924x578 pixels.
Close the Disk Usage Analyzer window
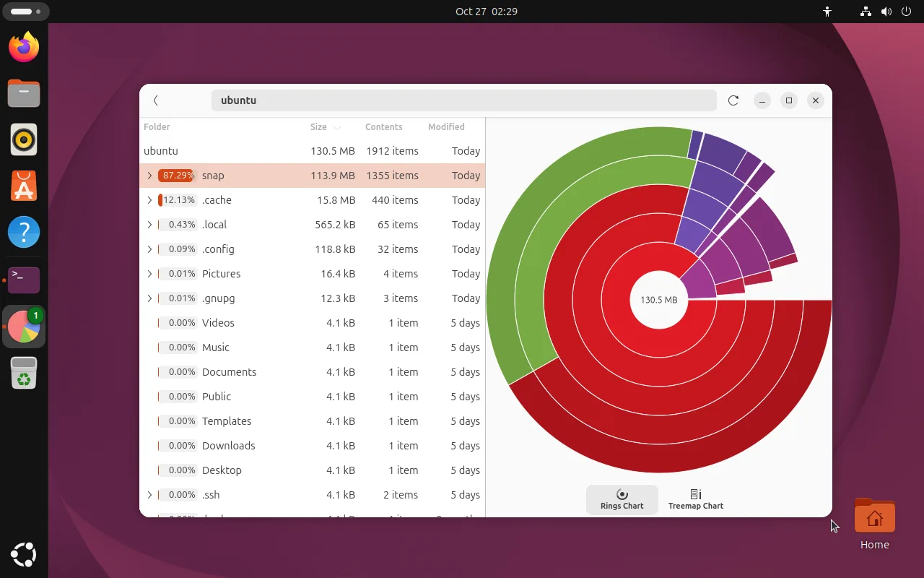(816, 100)
